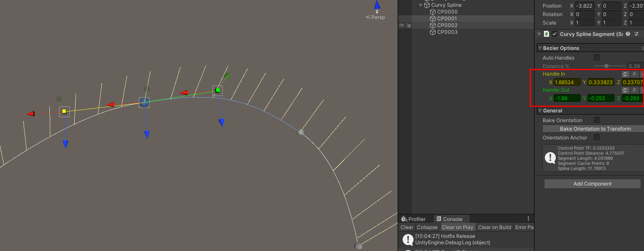644x251 pixels.
Task: Toggle the Orientation Anchor checkbox
Action: pyautogui.click(x=596, y=137)
